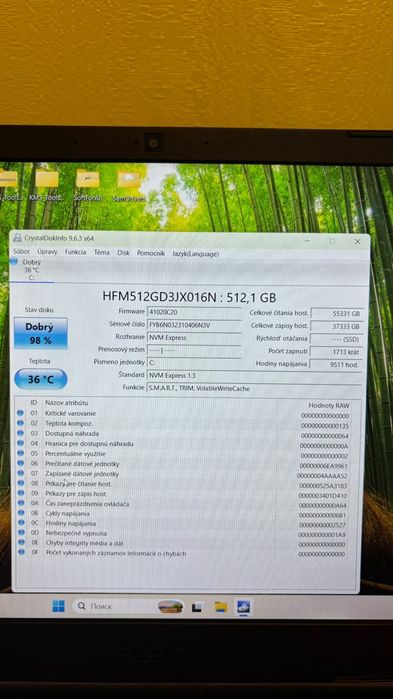Select the Dostupná náhrada attribute row
This screenshot has width=393, height=699.
tap(184, 434)
